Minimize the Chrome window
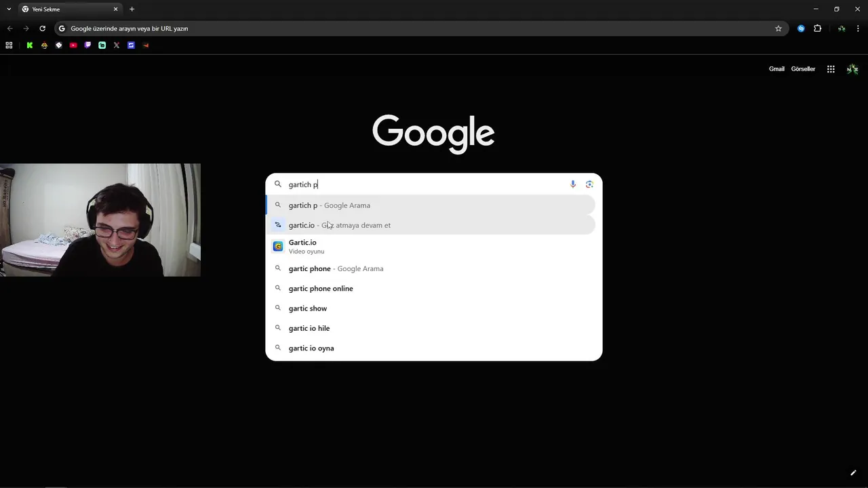Screen dimensions: 868x488 click(816, 9)
